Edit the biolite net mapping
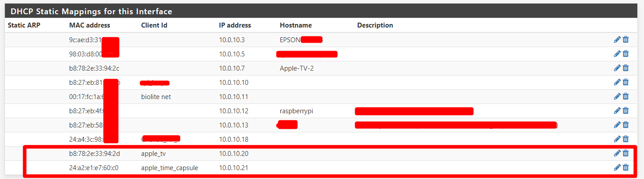 coord(617,96)
